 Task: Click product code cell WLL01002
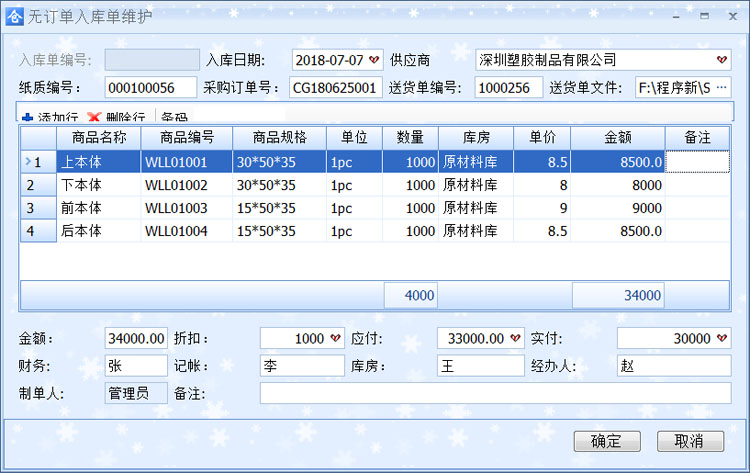pos(187,185)
